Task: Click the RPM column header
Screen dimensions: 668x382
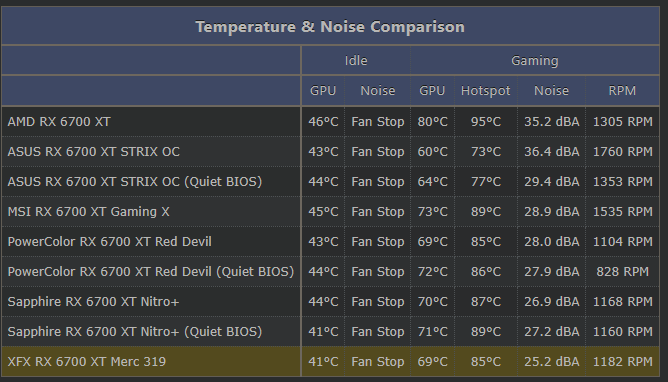Action: [x=622, y=91]
